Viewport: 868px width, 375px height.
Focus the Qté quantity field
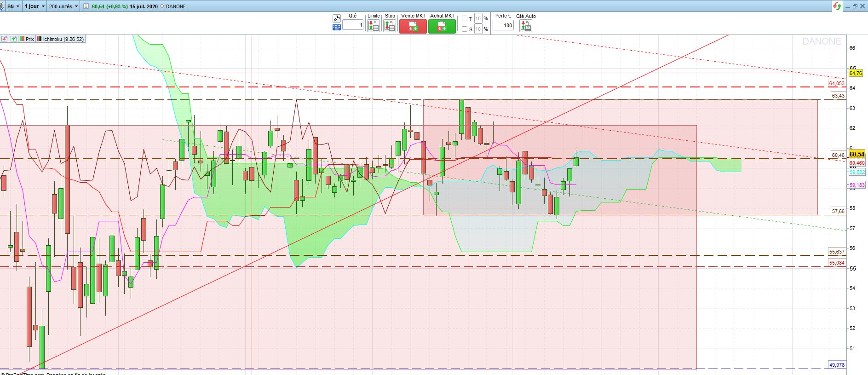click(x=353, y=25)
